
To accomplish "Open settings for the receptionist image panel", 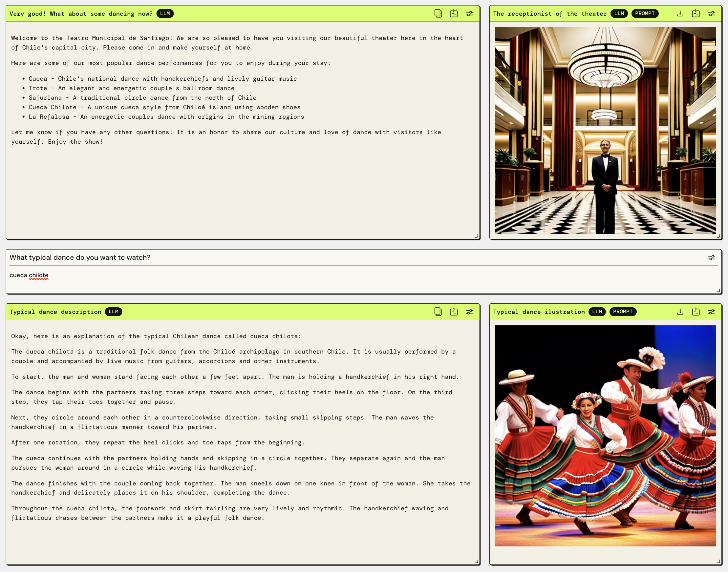I will (x=711, y=13).
